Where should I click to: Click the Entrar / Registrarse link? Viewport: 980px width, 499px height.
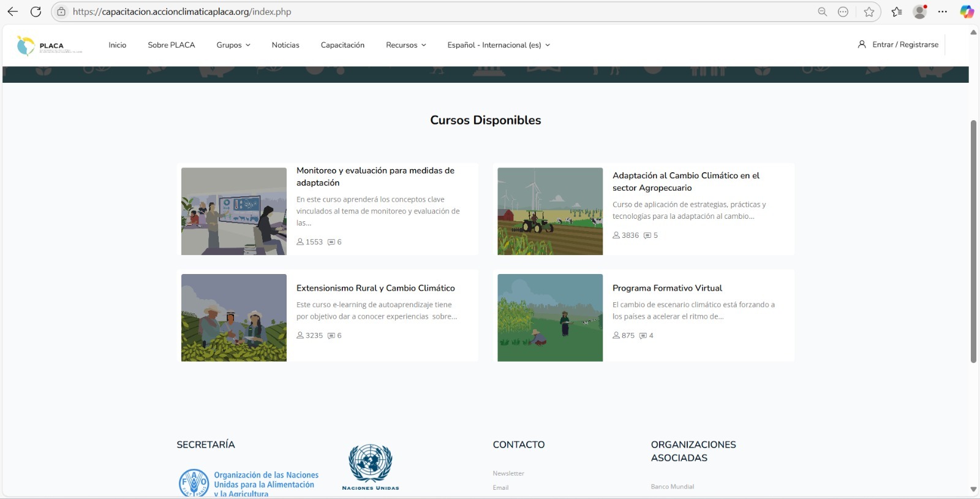905,45
